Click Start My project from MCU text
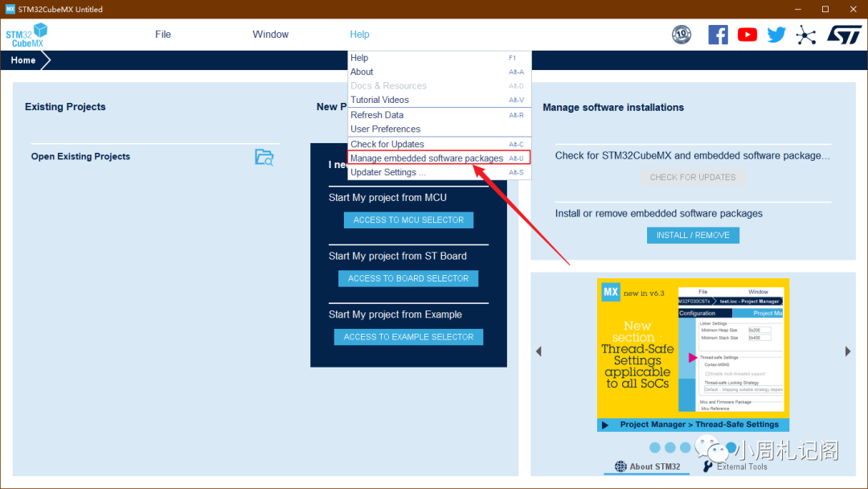Image resolution: width=868 pixels, height=489 pixels. click(387, 198)
